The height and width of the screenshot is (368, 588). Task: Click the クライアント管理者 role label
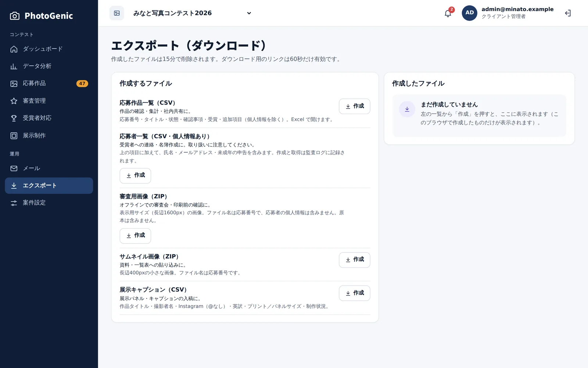[x=503, y=17]
